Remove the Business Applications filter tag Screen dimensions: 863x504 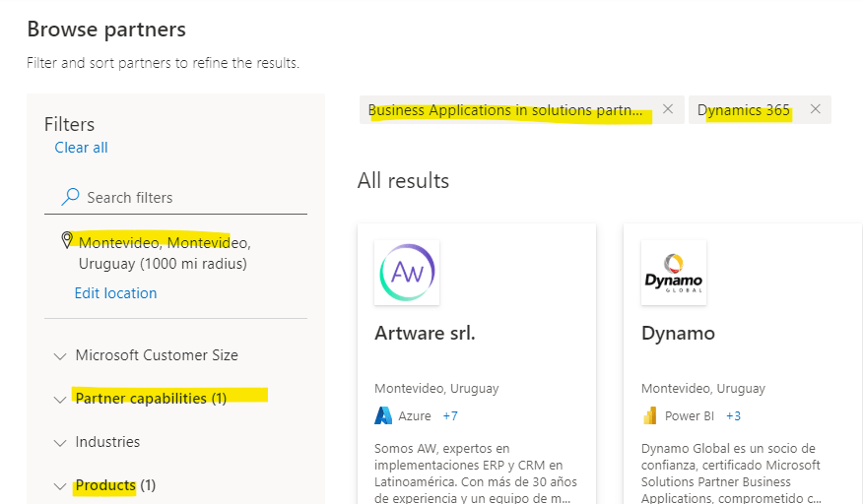coord(668,109)
